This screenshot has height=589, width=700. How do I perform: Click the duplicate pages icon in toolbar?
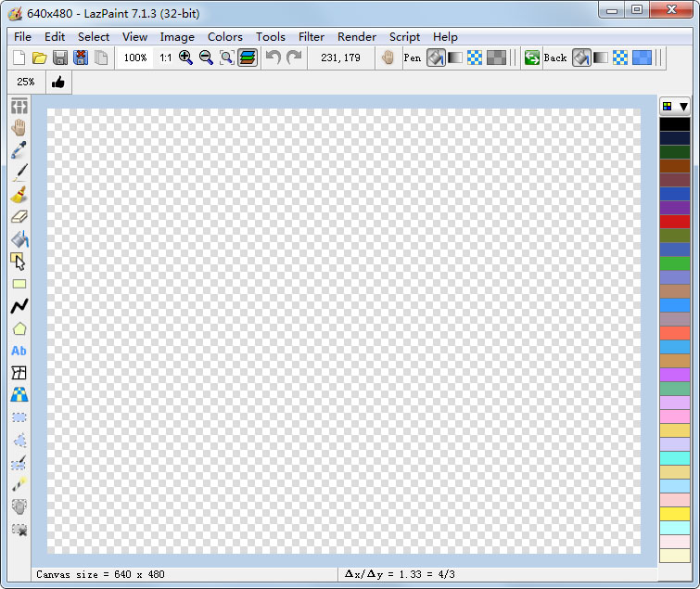pos(101,58)
